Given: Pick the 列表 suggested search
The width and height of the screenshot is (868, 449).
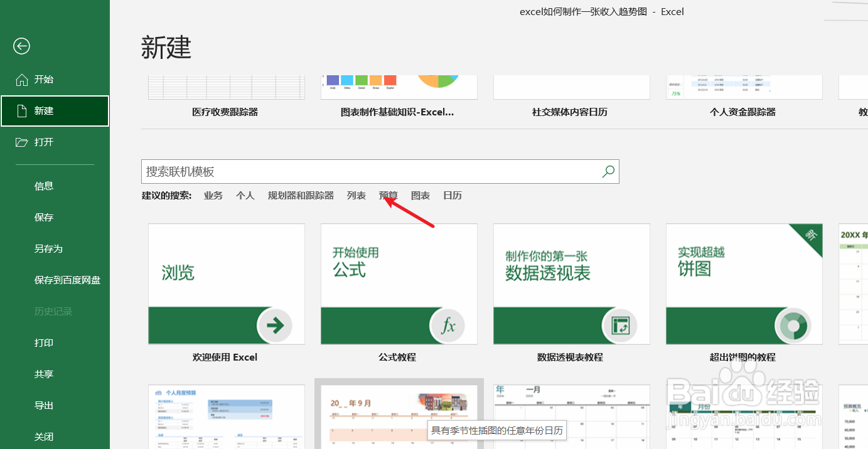Looking at the screenshot, I should click(x=356, y=196).
